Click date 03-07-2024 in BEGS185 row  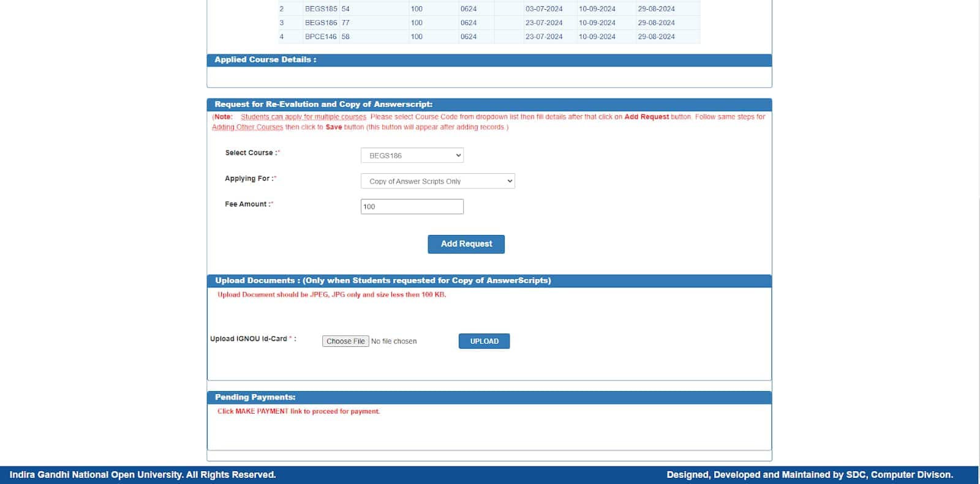click(544, 9)
